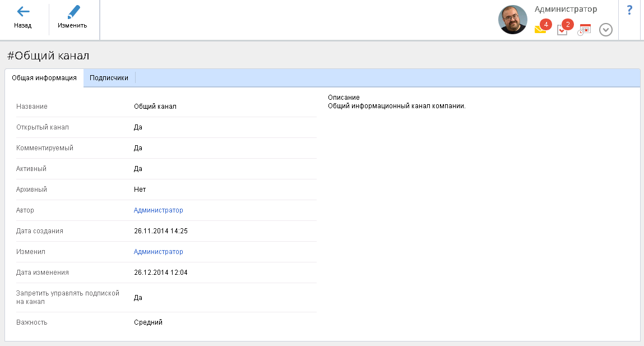The width and height of the screenshot is (644, 346).
Task: Click the Название value Общий канал
Action: (155, 107)
